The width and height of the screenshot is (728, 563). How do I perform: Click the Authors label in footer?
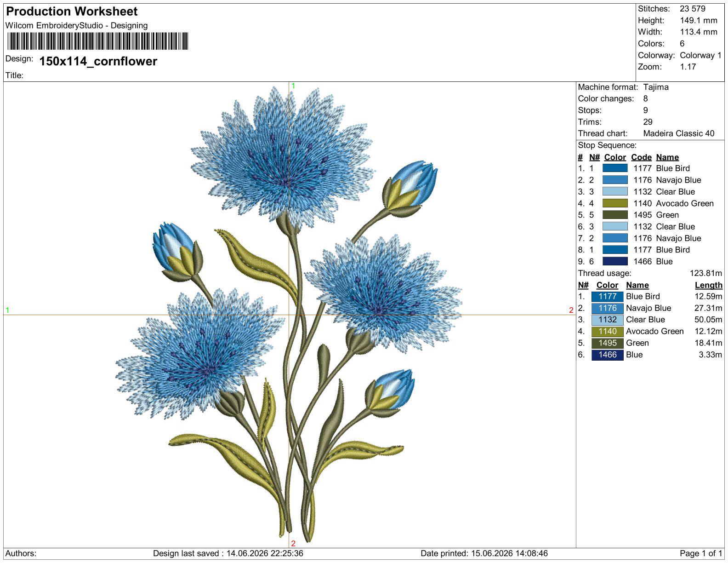[21, 553]
